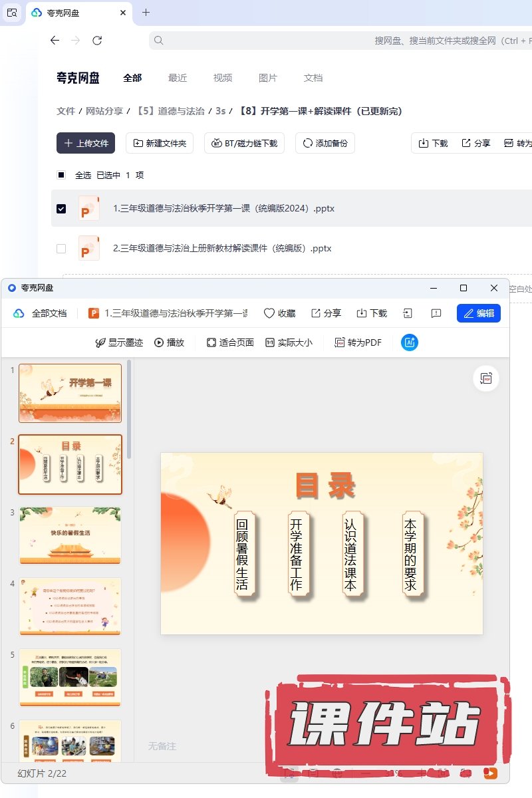Switch to the 视频 tab
Viewport: 532px width, 798px height.
(223, 78)
